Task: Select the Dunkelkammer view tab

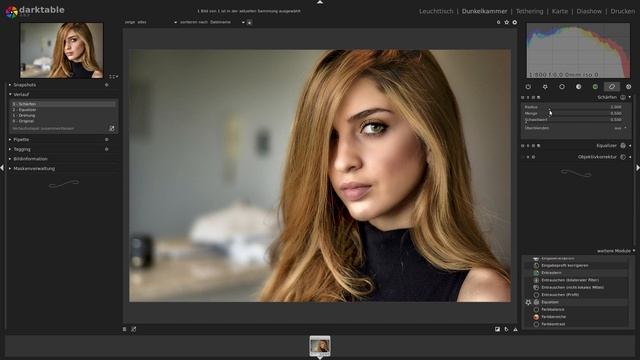Action: point(484,11)
